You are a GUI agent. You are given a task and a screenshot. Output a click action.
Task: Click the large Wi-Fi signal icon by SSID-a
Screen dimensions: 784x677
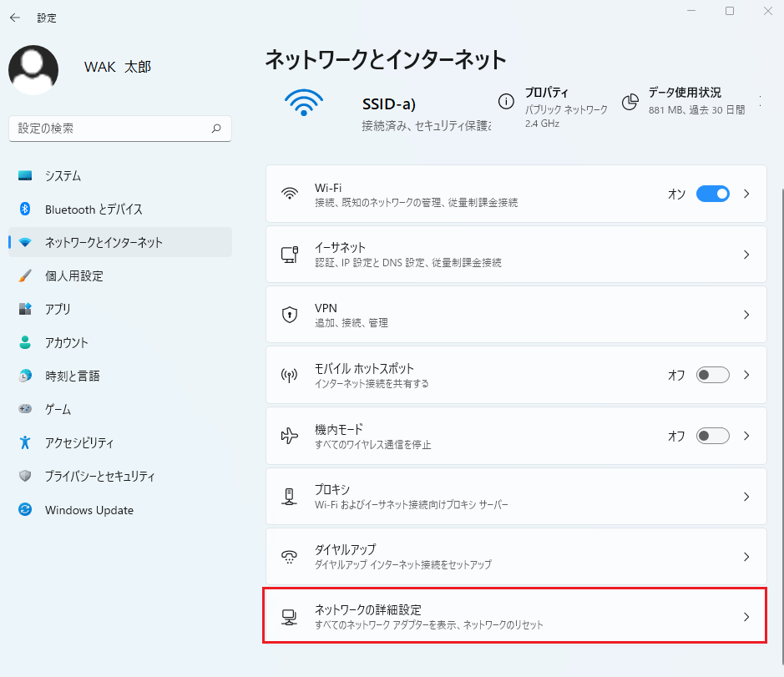[x=304, y=103]
